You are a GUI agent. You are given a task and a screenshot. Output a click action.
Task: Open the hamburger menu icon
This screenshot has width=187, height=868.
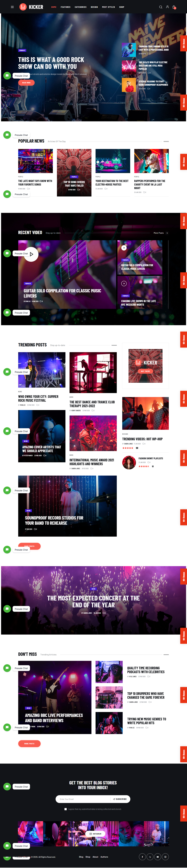click(12, 7)
